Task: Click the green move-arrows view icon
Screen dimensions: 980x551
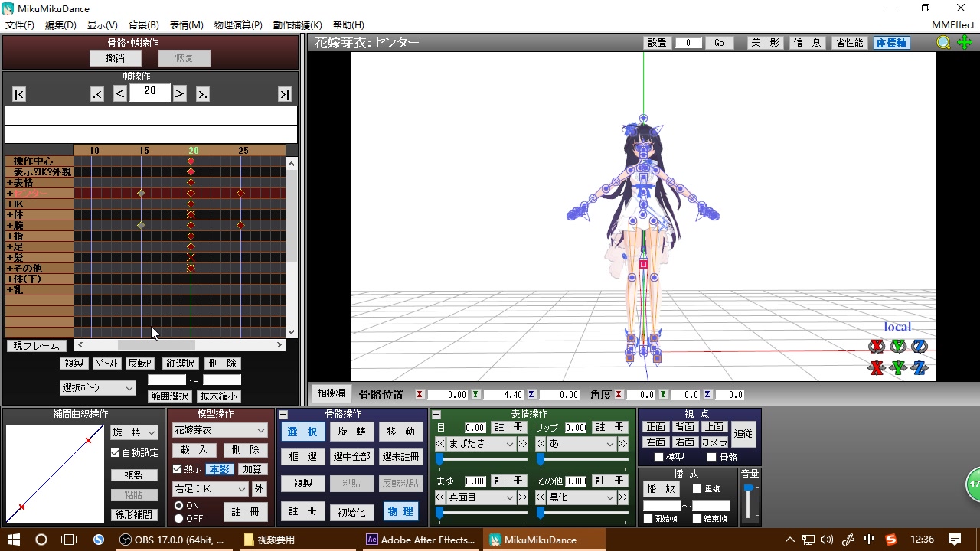Action: pos(964,43)
